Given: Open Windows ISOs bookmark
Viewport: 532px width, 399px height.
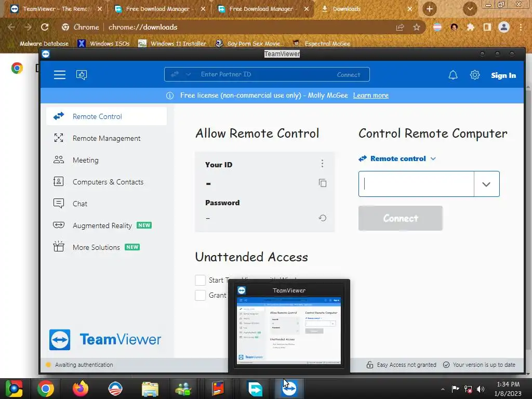Looking at the screenshot, I should [103, 44].
